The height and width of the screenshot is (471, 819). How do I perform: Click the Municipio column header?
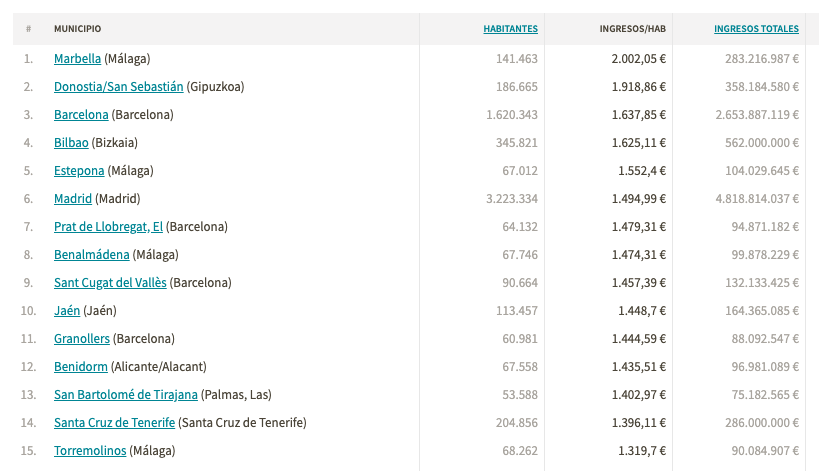pyautogui.click(x=77, y=29)
